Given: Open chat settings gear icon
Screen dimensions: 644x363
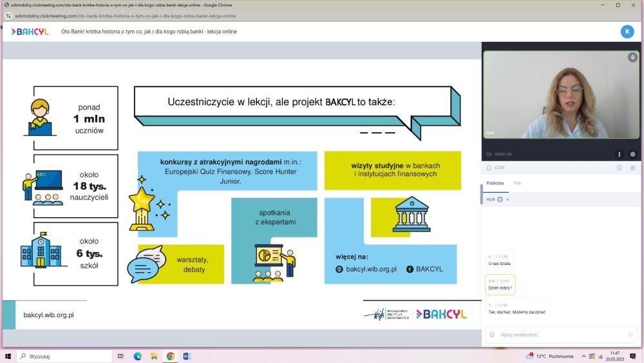Looking at the screenshot, I should point(632,168).
